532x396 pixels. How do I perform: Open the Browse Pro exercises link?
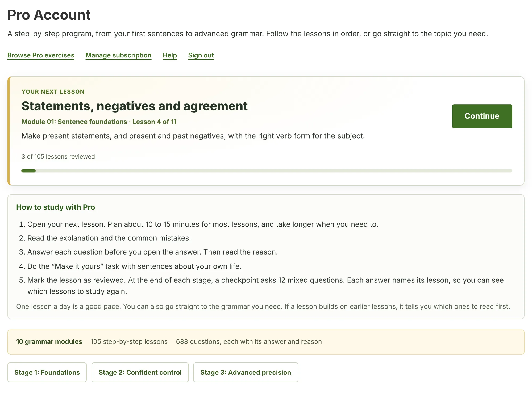(41, 55)
